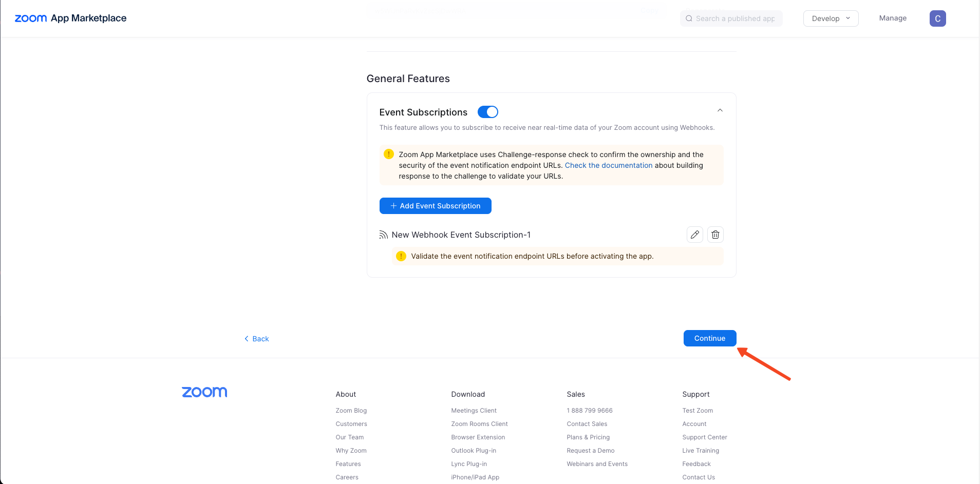Open Webinars and Events link
Image resolution: width=980 pixels, height=484 pixels.
[597, 464]
